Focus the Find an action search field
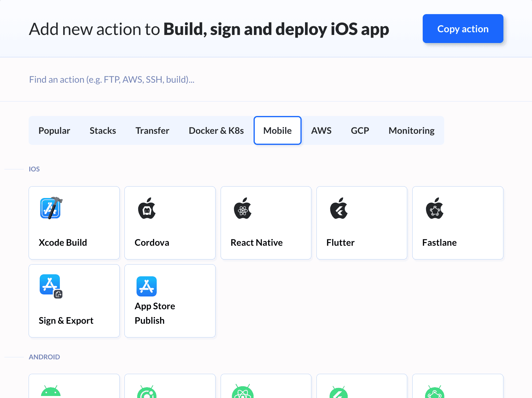Viewport: 532px width, 398px height. 266,79
